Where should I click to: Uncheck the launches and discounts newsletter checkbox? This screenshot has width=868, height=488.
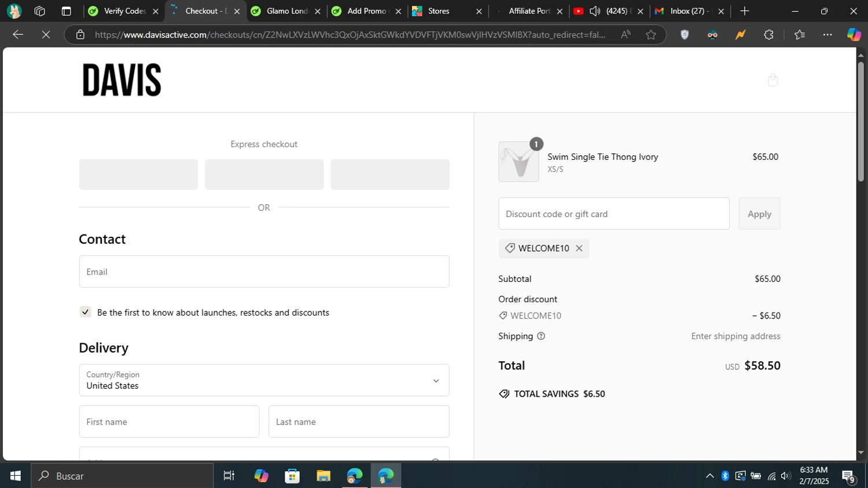pyautogui.click(x=86, y=312)
